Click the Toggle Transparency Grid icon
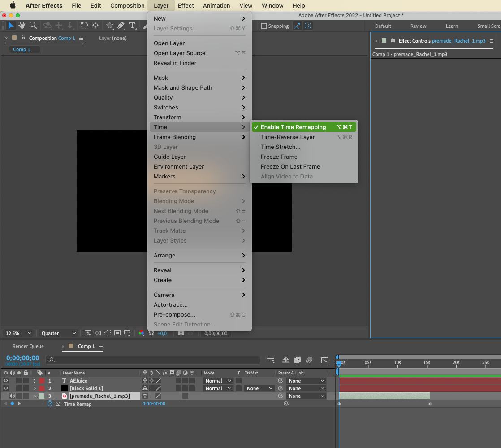Screen dimensions: 501x448 pos(98,333)
